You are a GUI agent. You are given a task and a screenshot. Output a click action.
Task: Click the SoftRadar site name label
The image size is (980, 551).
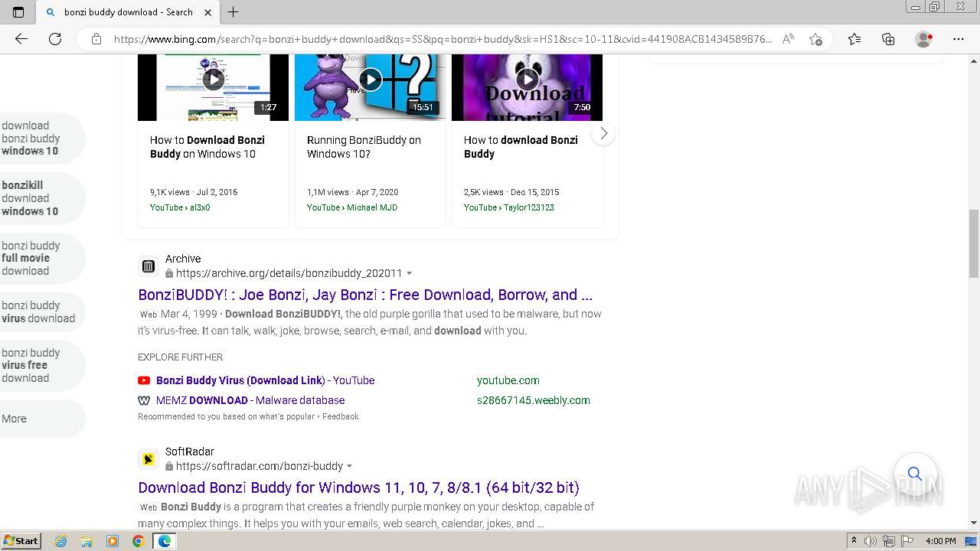[190, 452]
